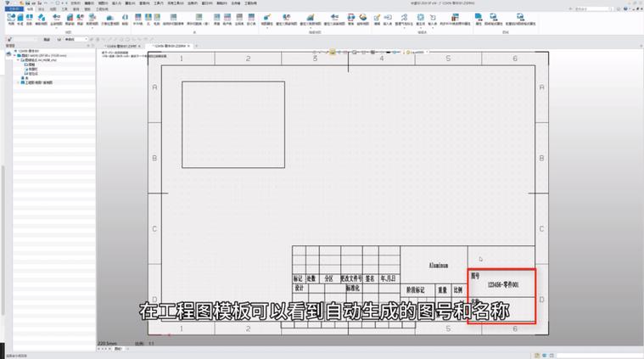
Task: Select the Auxiliary view ribbon icon
Action: 41,18
